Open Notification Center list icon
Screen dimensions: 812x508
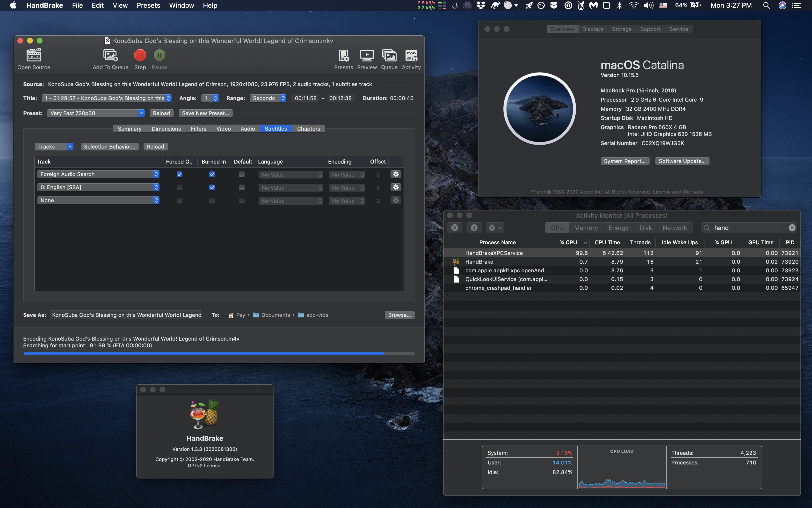tap(797, 5)
